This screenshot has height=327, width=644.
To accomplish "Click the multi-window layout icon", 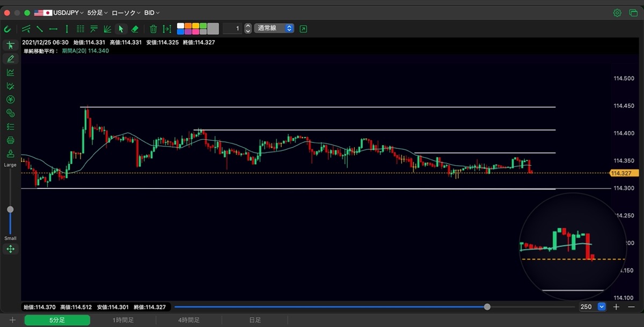I will pyautogui.click(x=633, y=12).
